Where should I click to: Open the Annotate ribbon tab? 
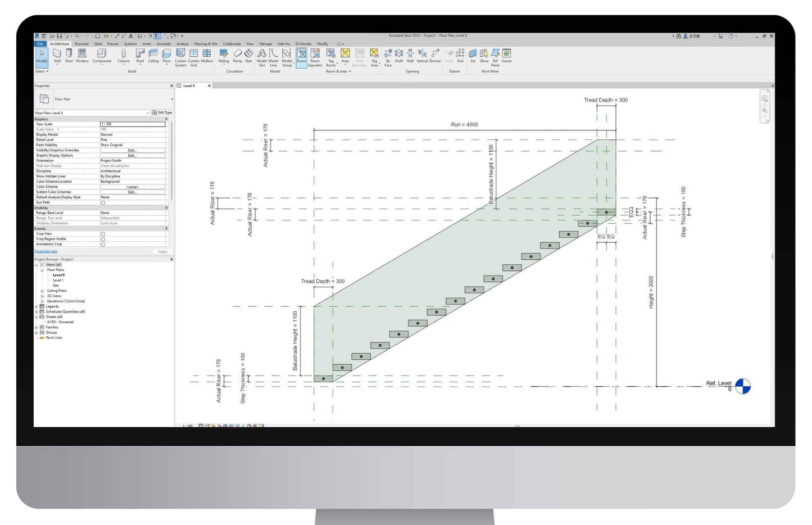[x=164, y=44]
